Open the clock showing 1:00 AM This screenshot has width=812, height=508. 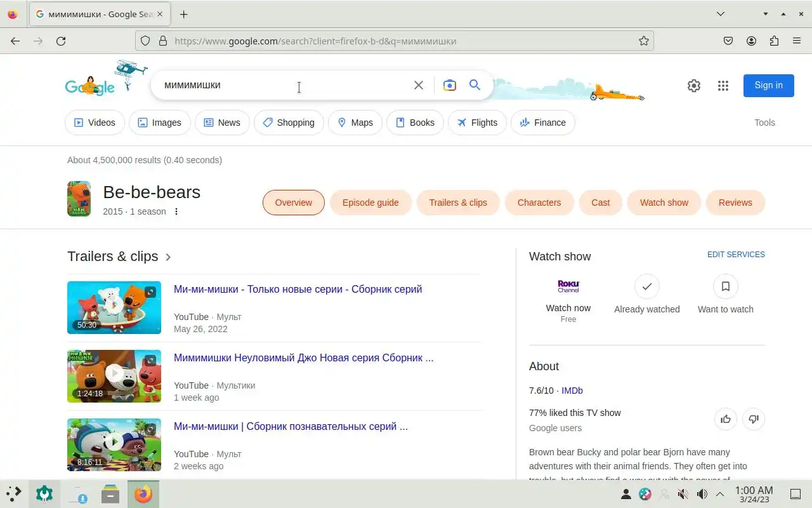[x=754, y=494]
